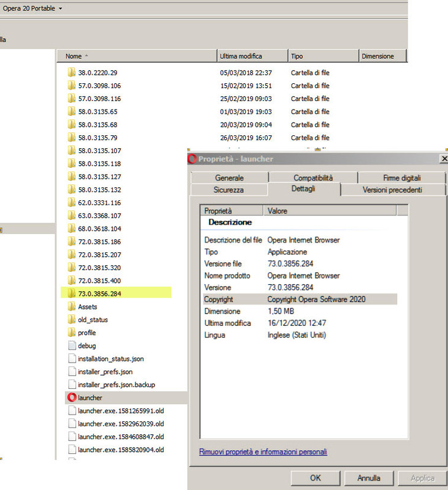
Task: Select the Dettagli tab
Action: pyautogui.click(x=303, y=189)
